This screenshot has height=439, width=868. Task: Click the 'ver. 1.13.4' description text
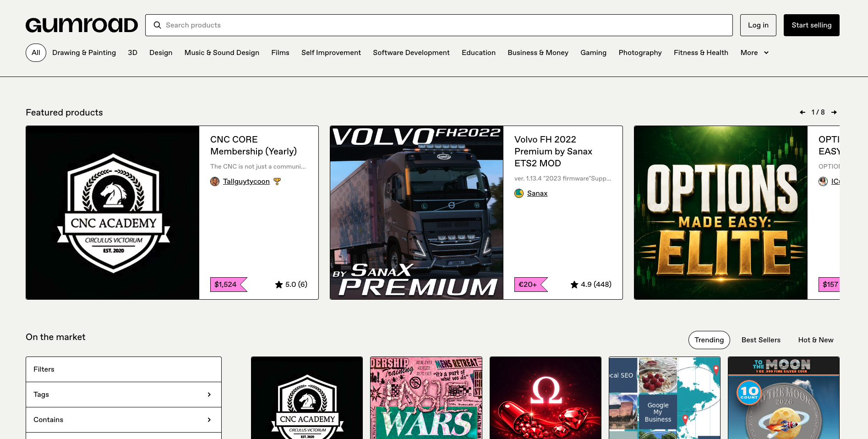(x=563, y=178)
